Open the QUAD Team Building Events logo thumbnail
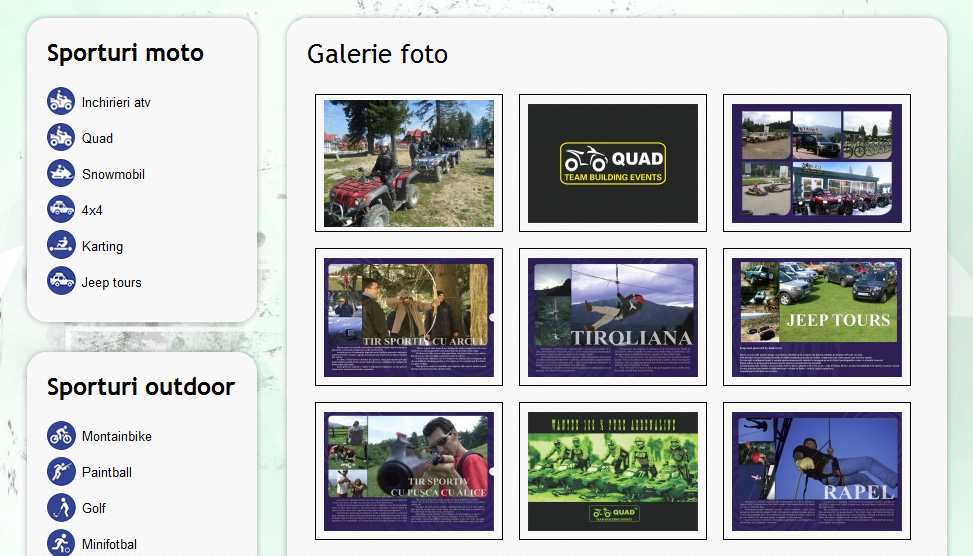Viewport: 973px width, 556px height. [613, 163]
